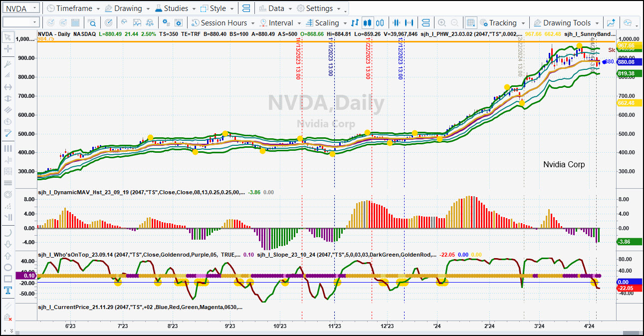The image size is (644, 336).
Task: Open the symbol lookup magnifier icon
Action: (92, 23)
